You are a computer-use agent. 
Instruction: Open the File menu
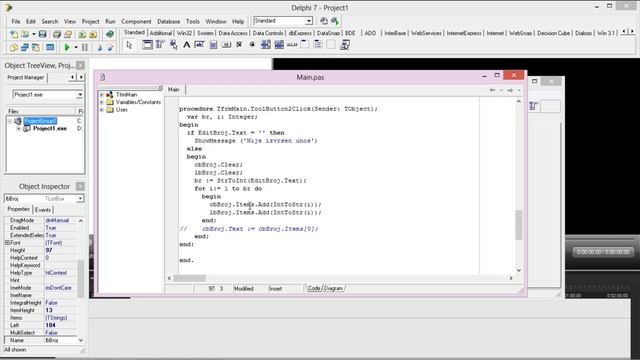tap(16, 21)
